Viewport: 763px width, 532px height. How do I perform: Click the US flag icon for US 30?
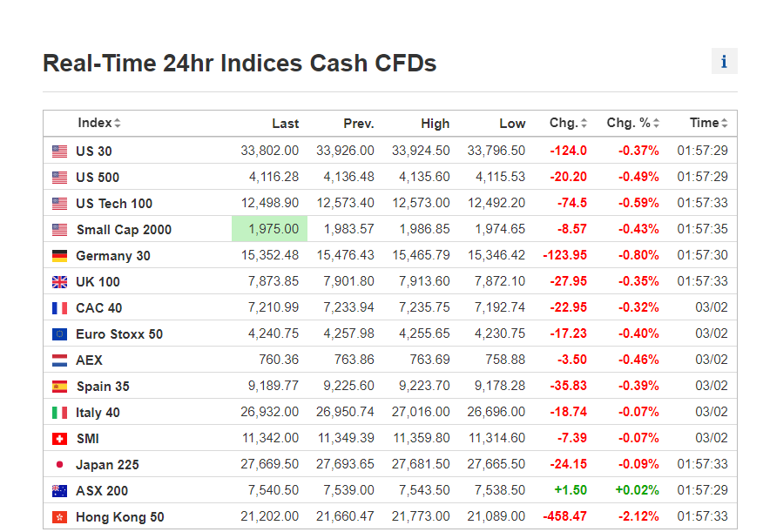pos(59,152)
